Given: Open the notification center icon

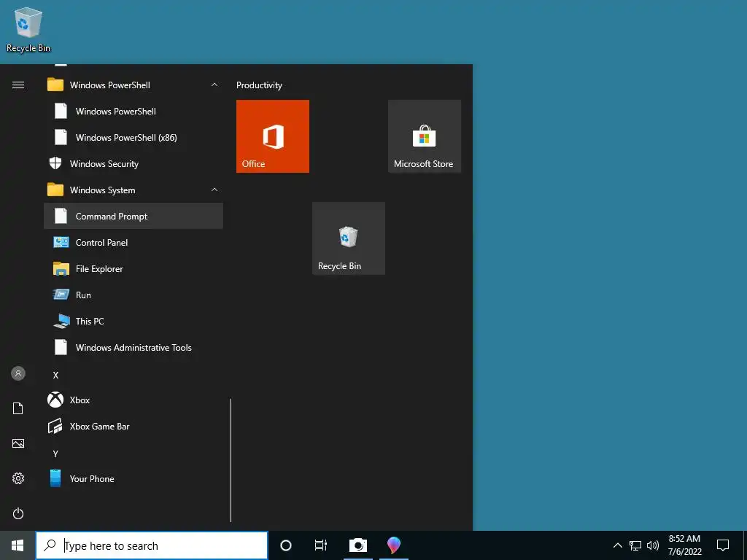Looking at the screenshot, I should click(723, 545).
